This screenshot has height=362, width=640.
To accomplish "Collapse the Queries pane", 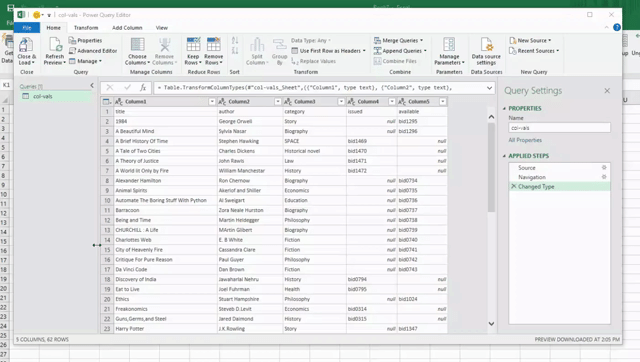I will [x=92, y=86].
